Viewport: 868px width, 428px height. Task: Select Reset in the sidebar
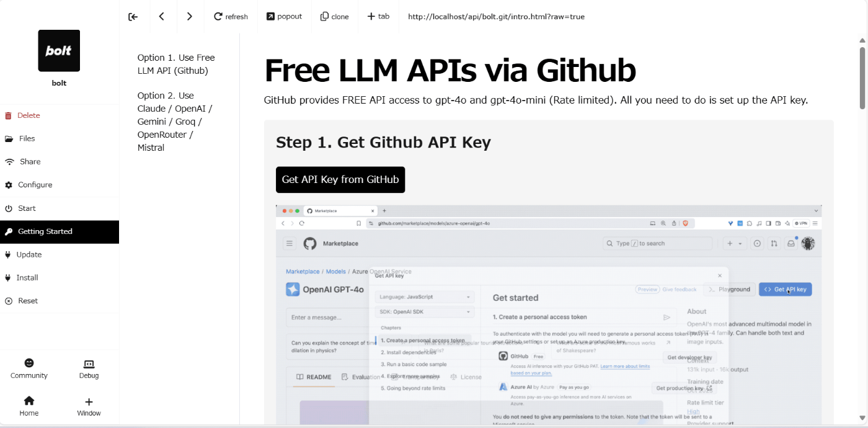(x=60, y=301)
